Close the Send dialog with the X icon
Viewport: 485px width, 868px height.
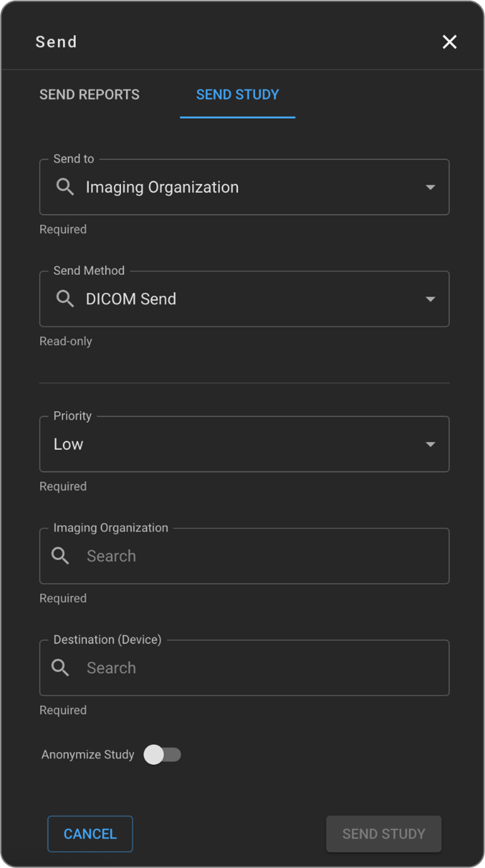coord(449,42)
